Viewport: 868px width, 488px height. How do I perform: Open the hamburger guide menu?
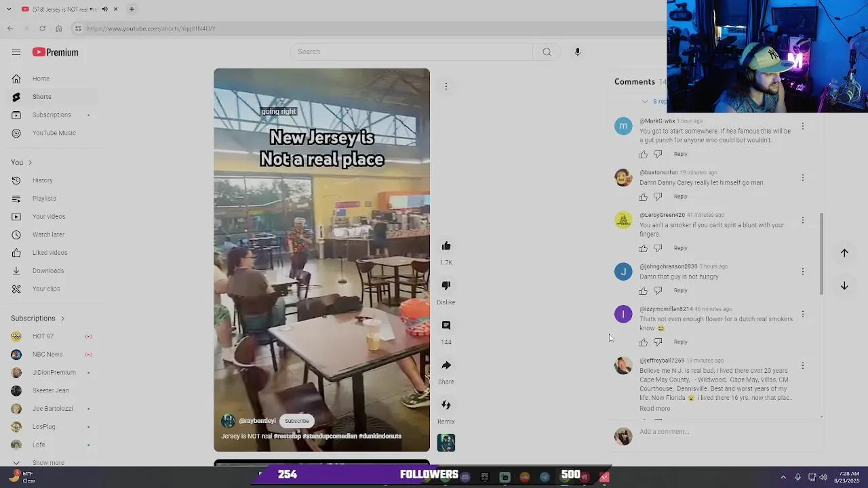(x=16, y=52)
